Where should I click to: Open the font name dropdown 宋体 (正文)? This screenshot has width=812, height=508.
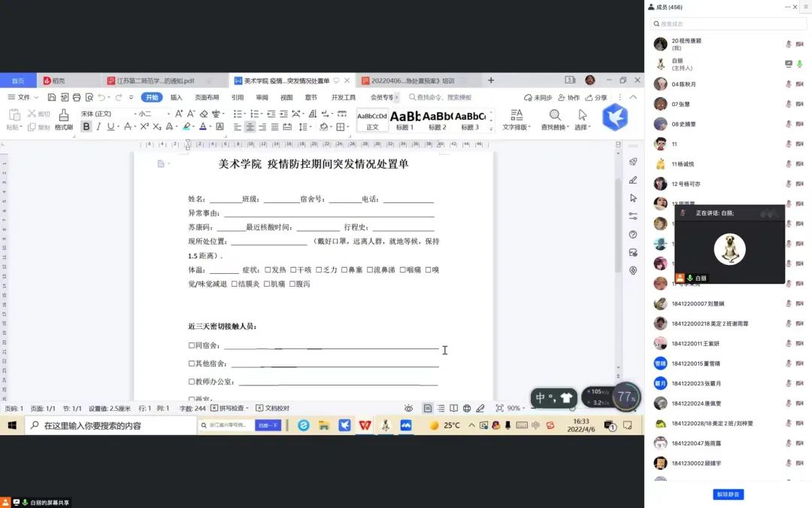[101, 114]
